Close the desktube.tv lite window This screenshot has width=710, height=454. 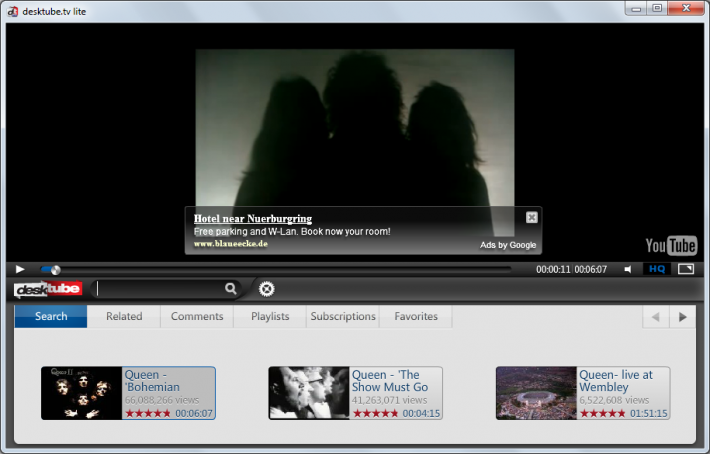click(686, 9)
